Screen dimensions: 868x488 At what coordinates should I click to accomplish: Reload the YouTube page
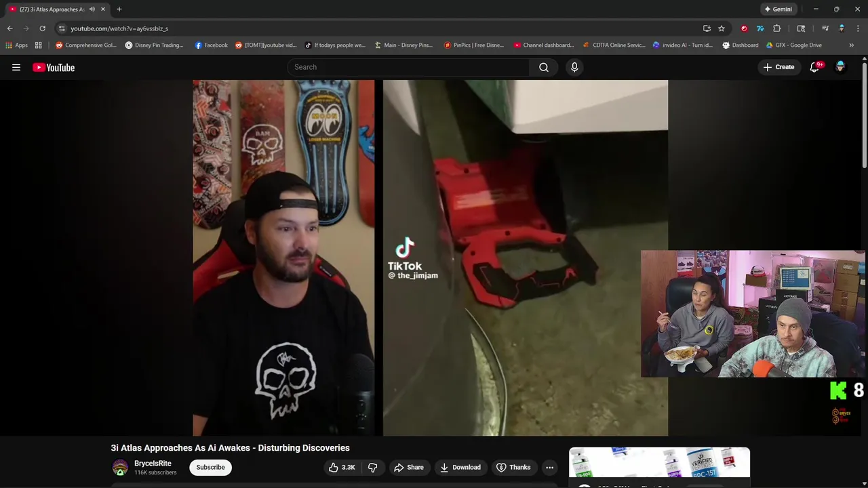[x=42, y=28]
